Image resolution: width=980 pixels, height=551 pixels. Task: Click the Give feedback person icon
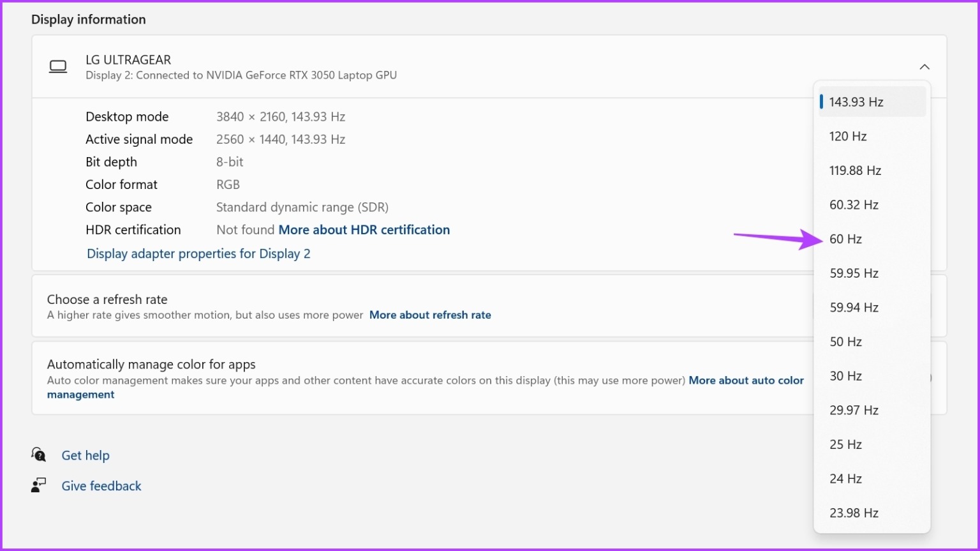pyautogui.click(x=38, y=485)
